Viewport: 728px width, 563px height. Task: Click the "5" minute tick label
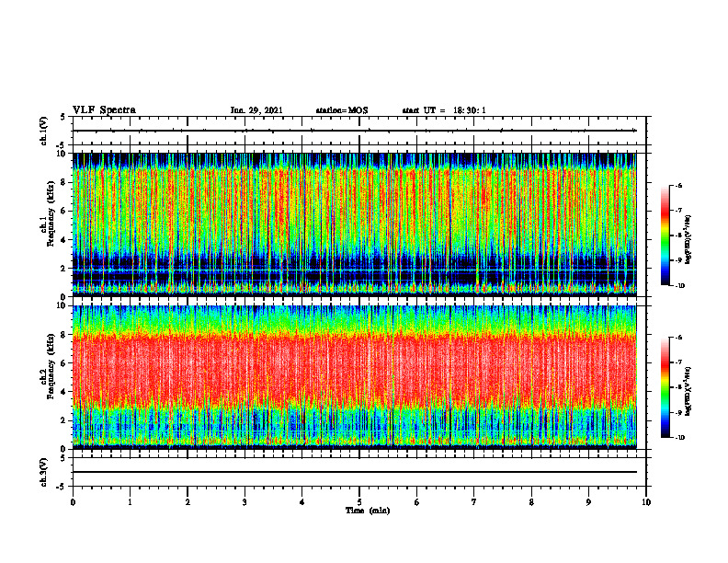pyautogui.click(x=359, y=502)
